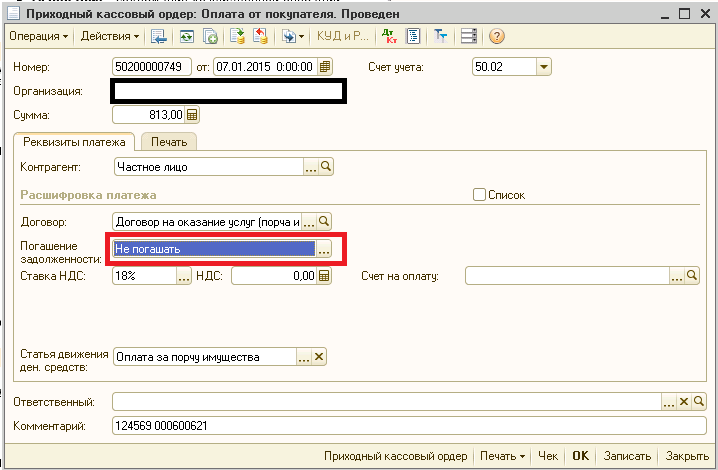718x470 pixels.
Task: Open the Действия menu
Action: [110, 37]
